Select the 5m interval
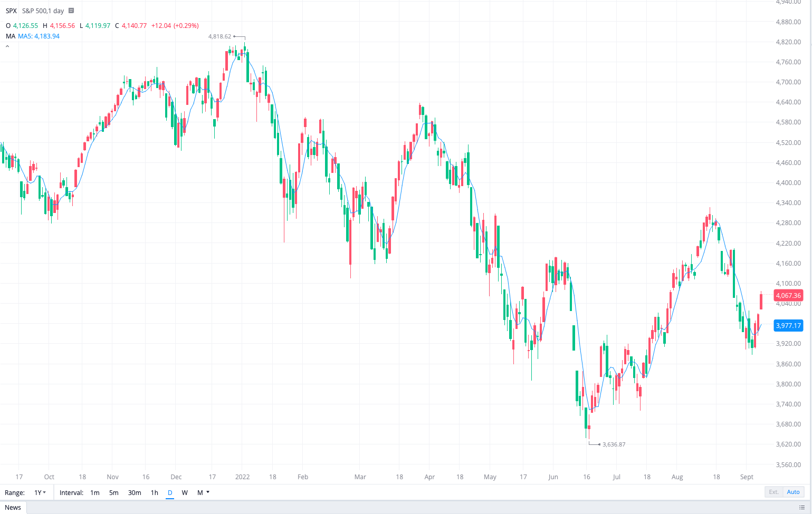The width and height of the screenshot is (812, 514). [x=114, y=492]
